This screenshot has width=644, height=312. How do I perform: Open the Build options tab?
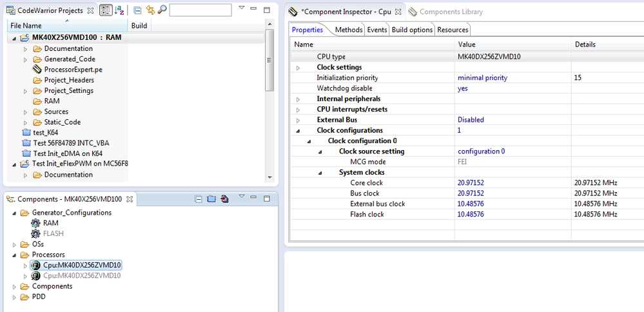tap(412, 30)
